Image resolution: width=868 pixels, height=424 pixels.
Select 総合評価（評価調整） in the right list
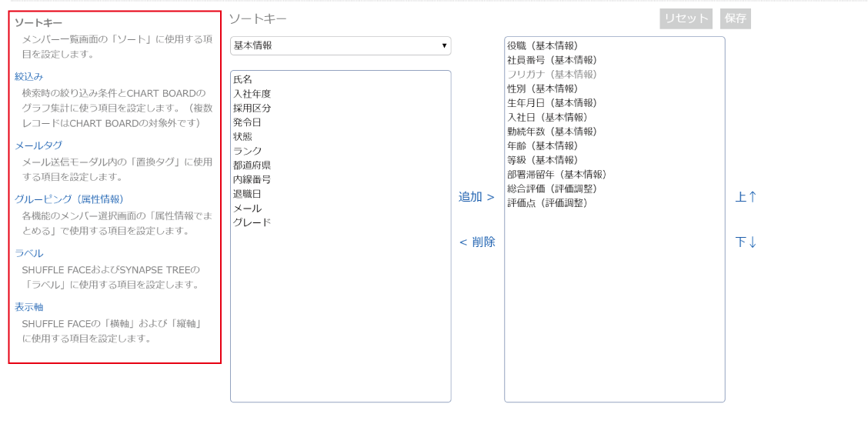tap(552, 189)
